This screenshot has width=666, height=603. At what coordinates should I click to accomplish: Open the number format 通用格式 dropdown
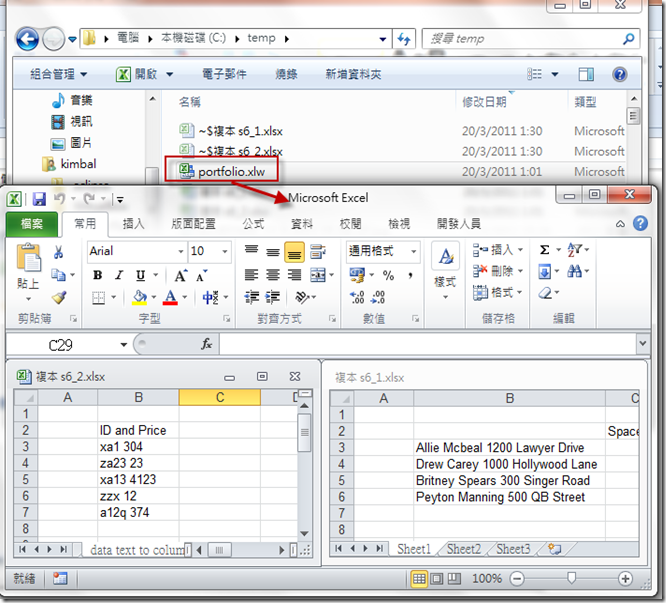413,251
